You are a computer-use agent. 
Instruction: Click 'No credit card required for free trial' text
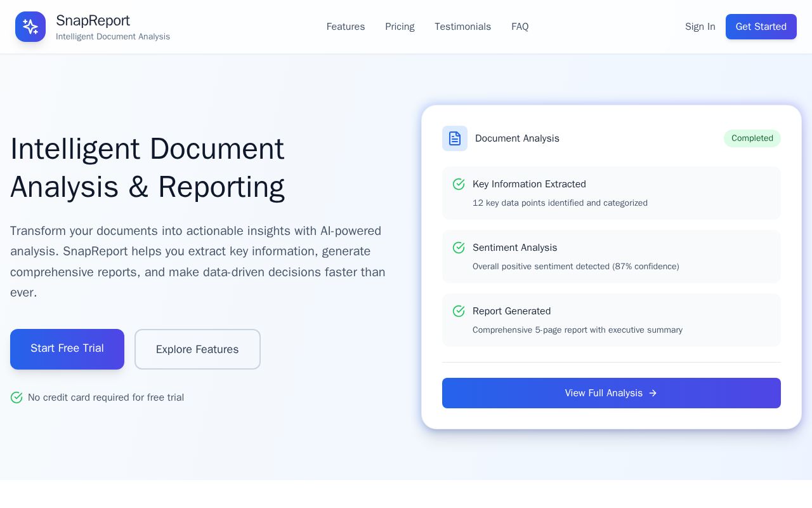(x=106, y=398)
